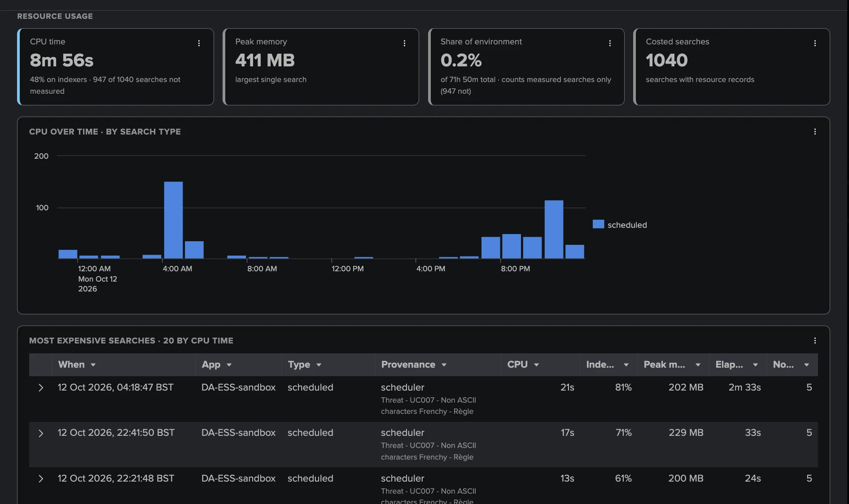Click the 61% indexer cell
The width and height of the screenshot is (849, 504).
point(623,478)
